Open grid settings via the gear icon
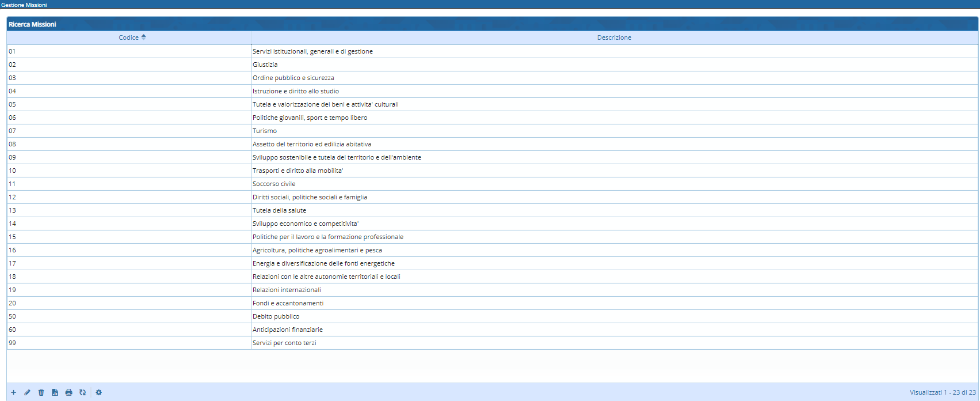980x401 pixels. click(x=98, y=392)
